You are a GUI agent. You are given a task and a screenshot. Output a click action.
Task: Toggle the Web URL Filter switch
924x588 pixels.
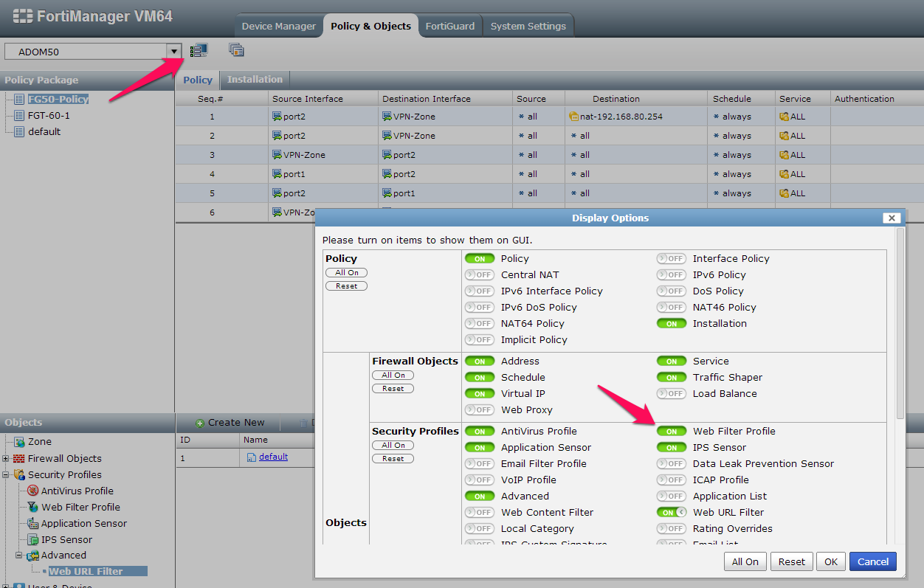click(672, 513)
